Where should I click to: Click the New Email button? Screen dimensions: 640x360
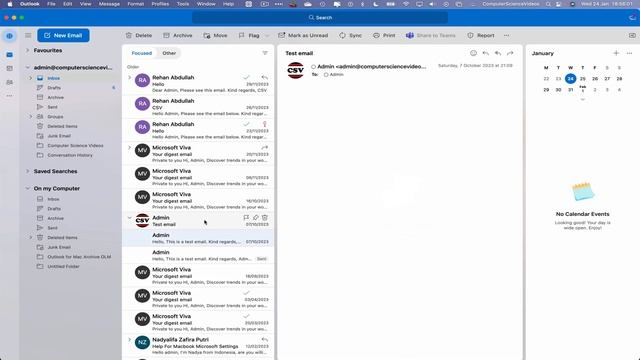pyautogui.click(x=63, y=36)
